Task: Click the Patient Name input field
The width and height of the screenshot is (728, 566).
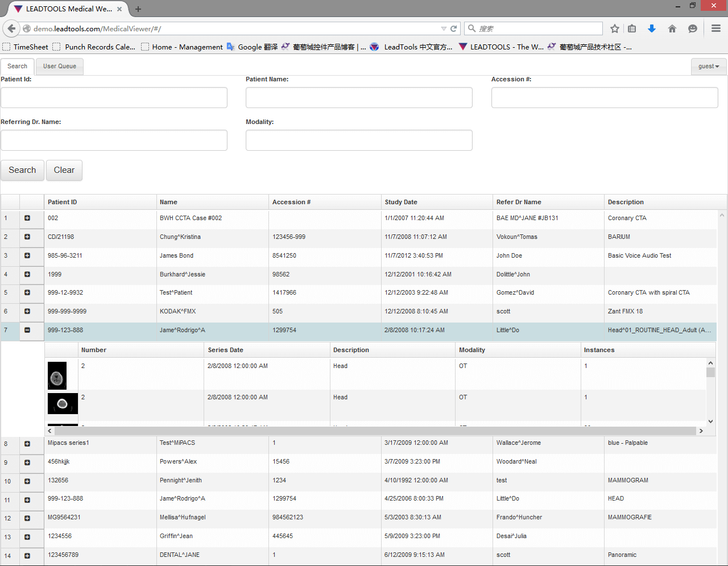Action: [x=359, y=98]
